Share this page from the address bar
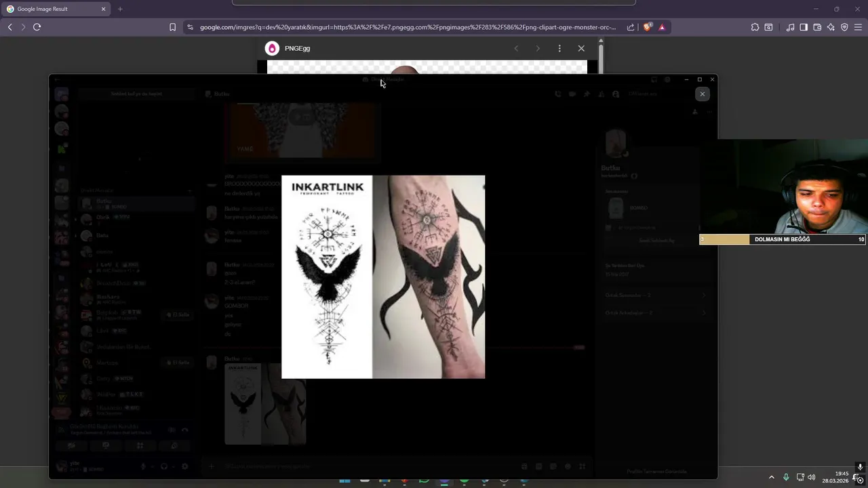The width and height of the screenshot is (868, 488). (631, 27)
